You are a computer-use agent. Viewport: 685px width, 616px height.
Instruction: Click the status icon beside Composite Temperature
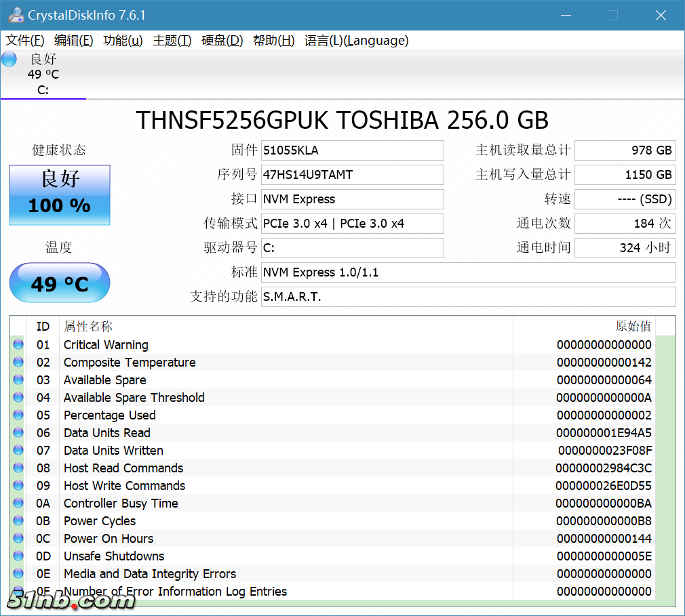coord(18,363)
